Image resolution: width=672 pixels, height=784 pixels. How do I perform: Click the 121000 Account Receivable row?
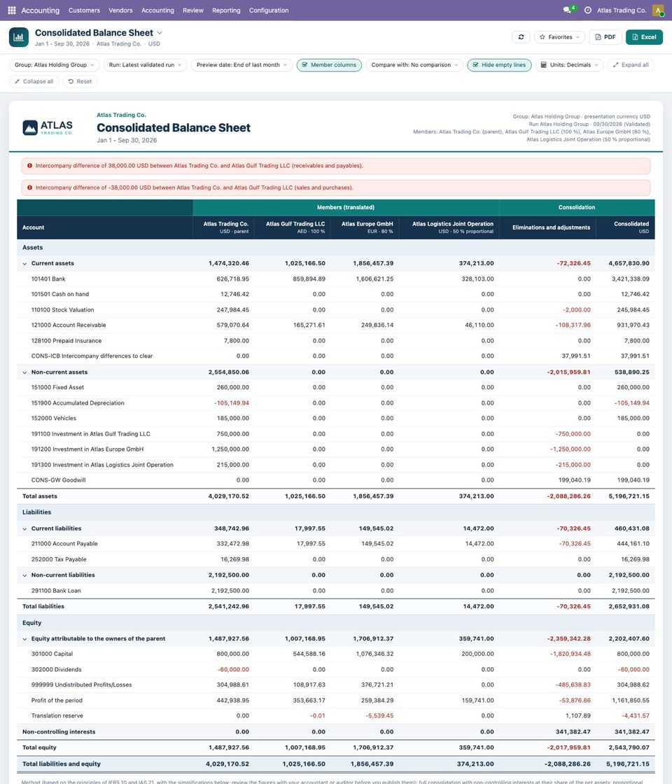pyautogui.click(x=336, y=325)
